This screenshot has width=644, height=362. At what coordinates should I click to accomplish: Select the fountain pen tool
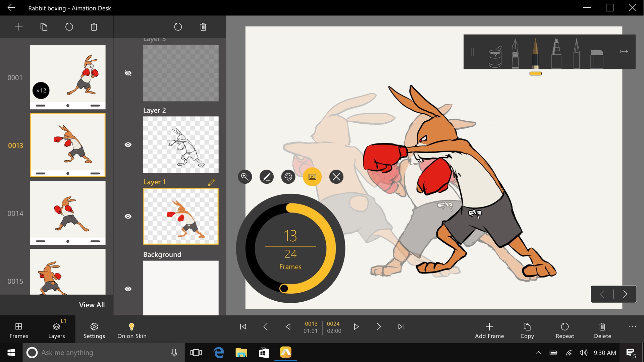point(515,54)
